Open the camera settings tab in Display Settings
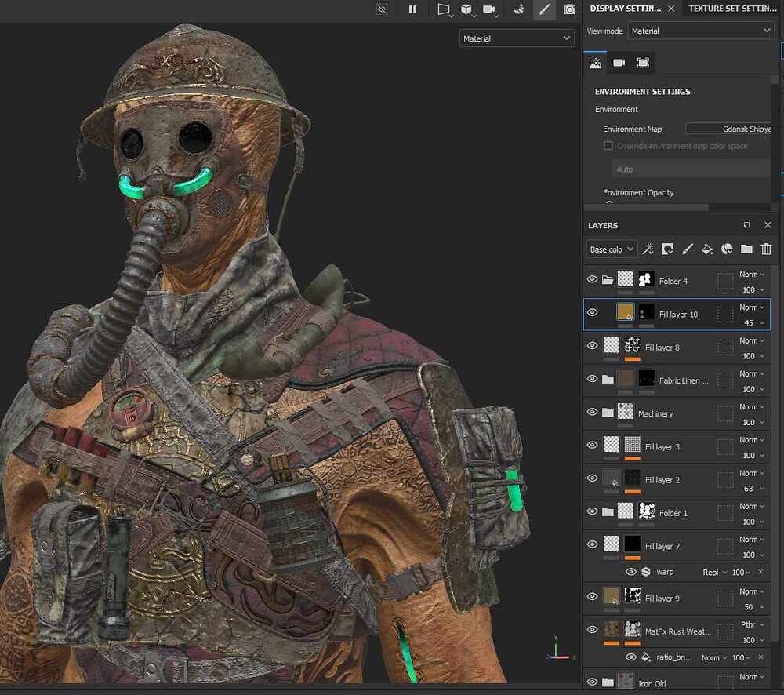784x695 pixels. tap(619, 63)
